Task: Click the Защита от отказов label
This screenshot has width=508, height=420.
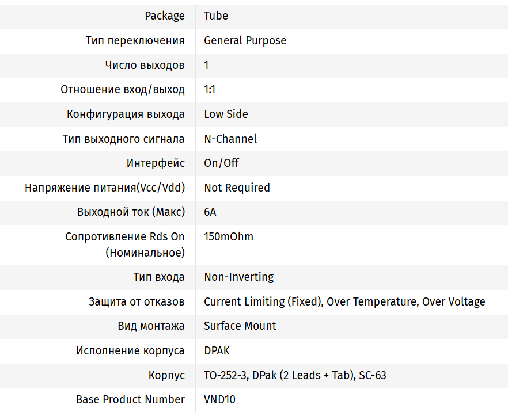Action: click(137, 302)
